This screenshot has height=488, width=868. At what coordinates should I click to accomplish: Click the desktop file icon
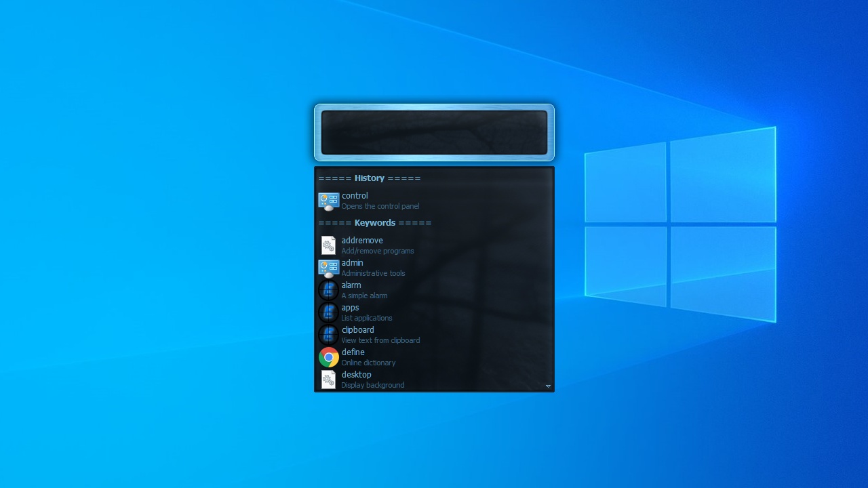[x=329, y=380]
